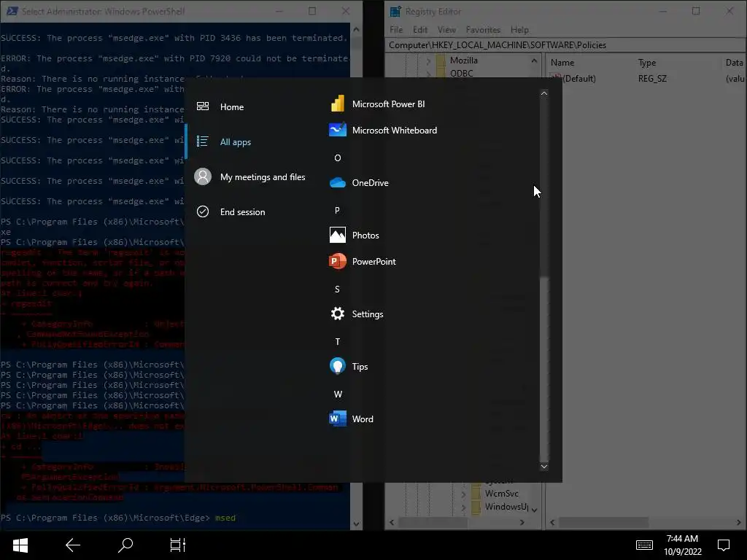This screenshot has width=747, height=560.
Task: Click the PowerShell prompt line with msed
Action: point(118,518)
